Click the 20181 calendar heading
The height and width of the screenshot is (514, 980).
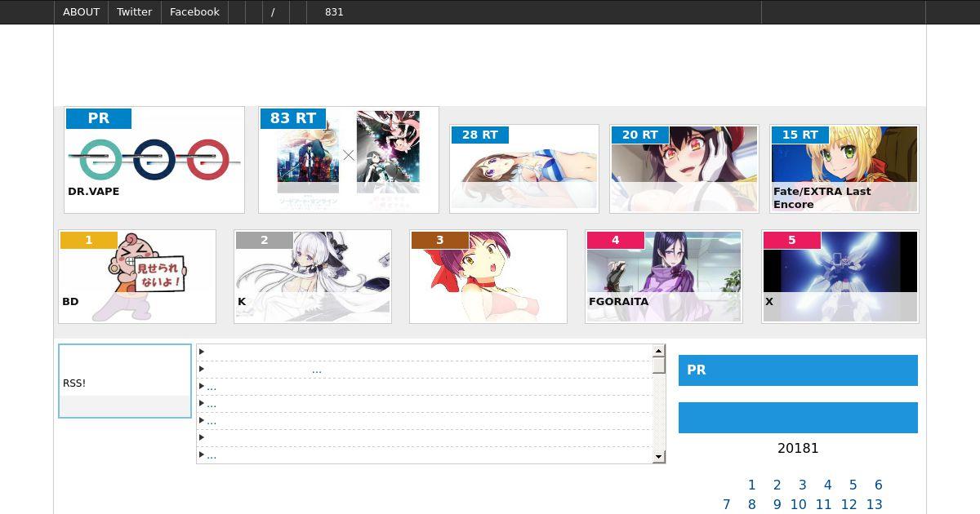point(798,448)
